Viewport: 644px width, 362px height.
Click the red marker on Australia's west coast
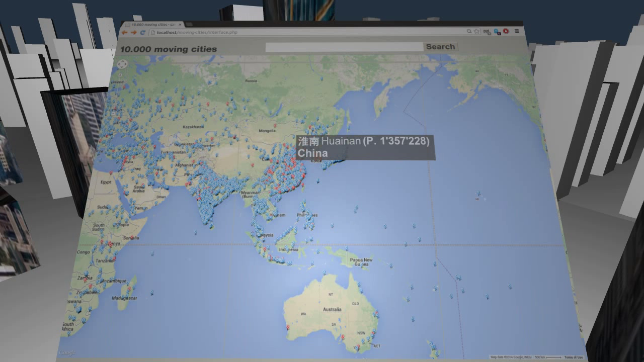click(287, 326)
